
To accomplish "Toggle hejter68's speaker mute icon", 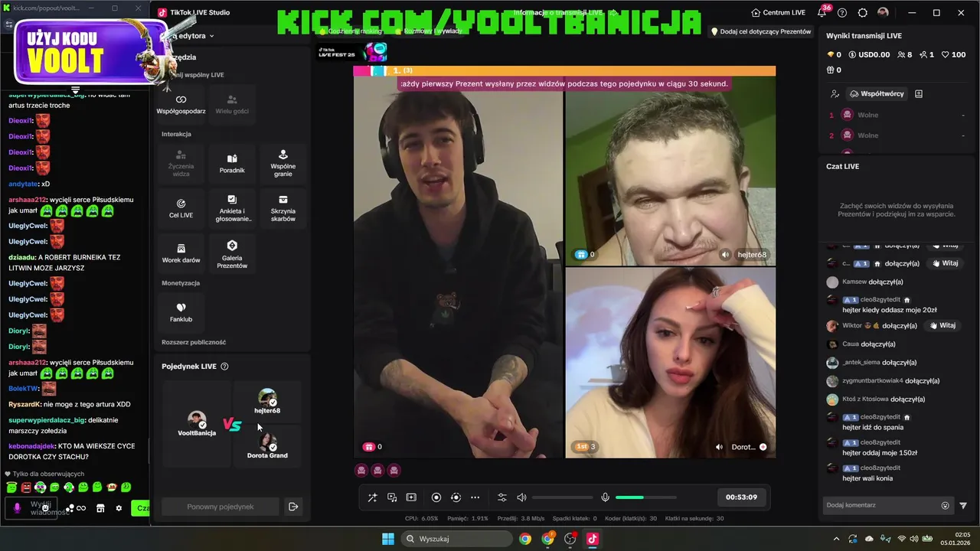I will coord(725,255).
